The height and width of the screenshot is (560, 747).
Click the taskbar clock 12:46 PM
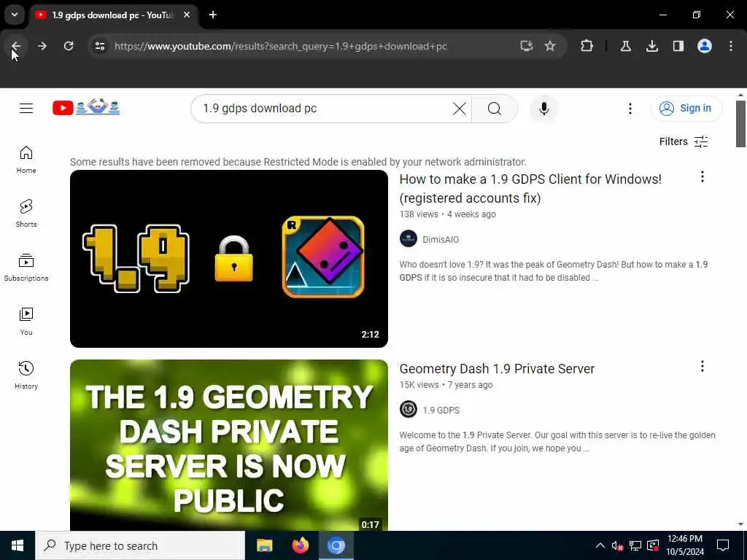[684, 545]
